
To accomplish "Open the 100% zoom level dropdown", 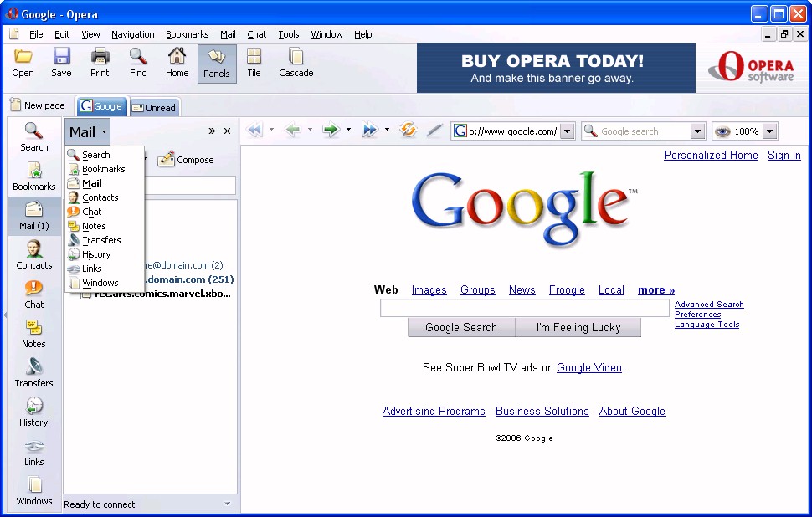I will pyautogui.click(x=770, y=131).
